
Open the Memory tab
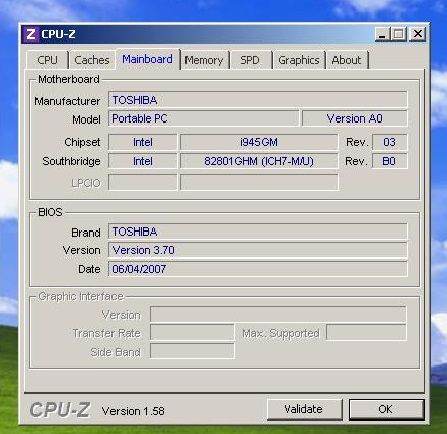pos(204,60)
